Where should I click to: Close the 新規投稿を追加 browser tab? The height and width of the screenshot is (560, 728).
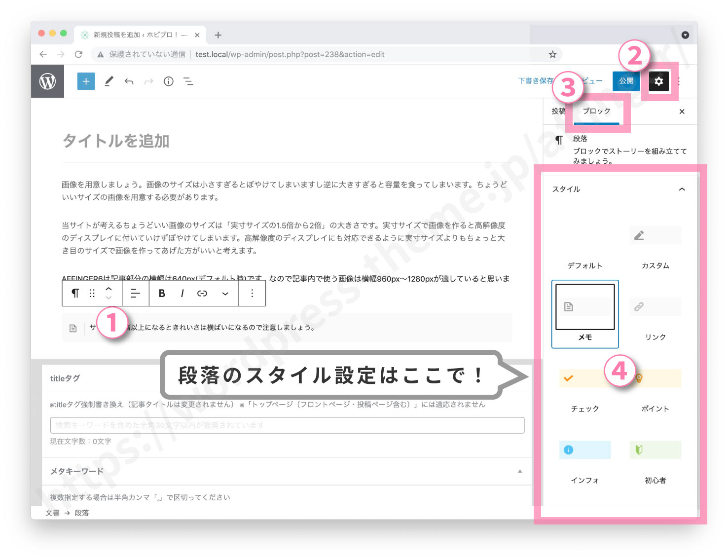(197, 35)
